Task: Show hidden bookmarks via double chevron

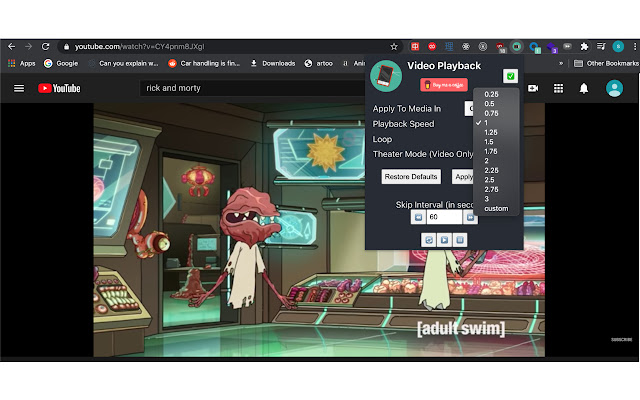Action: pos(561,63)
